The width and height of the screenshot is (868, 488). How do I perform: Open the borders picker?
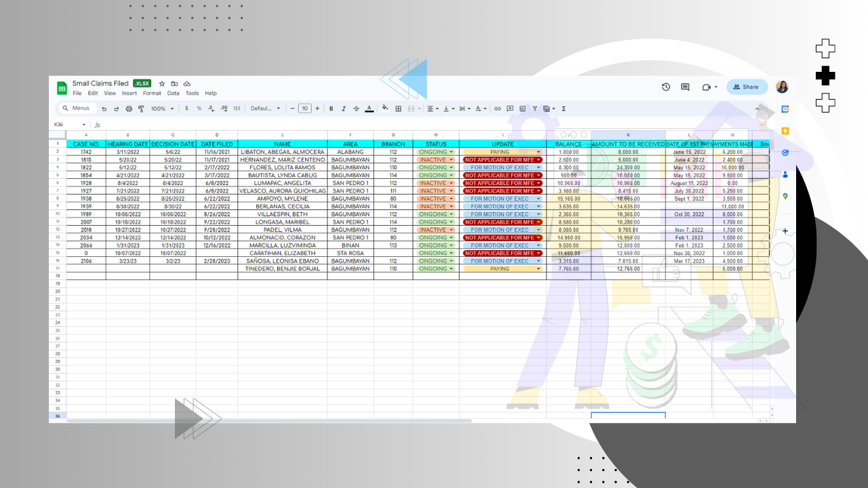click(398, 108)
